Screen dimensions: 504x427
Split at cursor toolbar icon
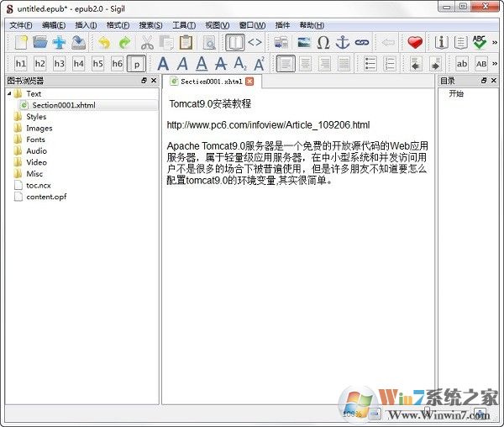(x=281, y=42)
